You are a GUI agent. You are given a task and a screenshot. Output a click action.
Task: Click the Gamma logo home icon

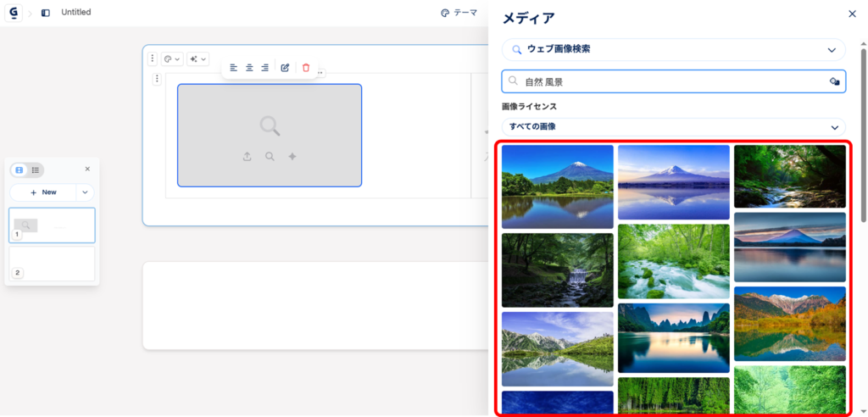[14, 13]
